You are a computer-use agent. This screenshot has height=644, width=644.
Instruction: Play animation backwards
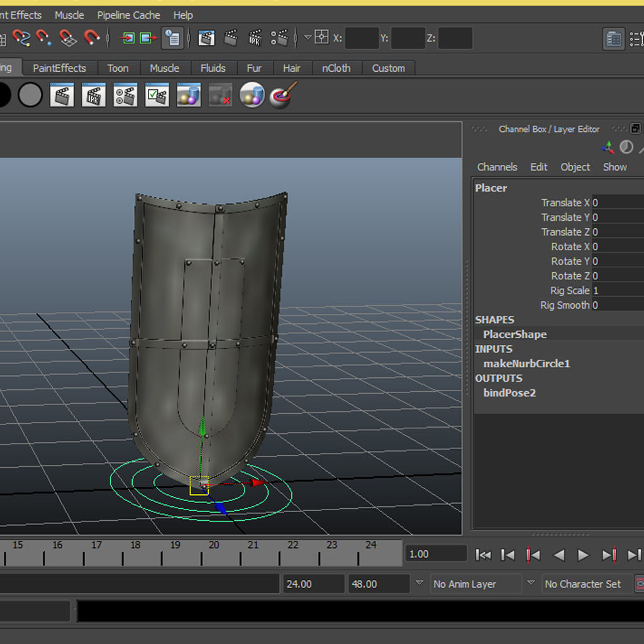tap(558, 555)
